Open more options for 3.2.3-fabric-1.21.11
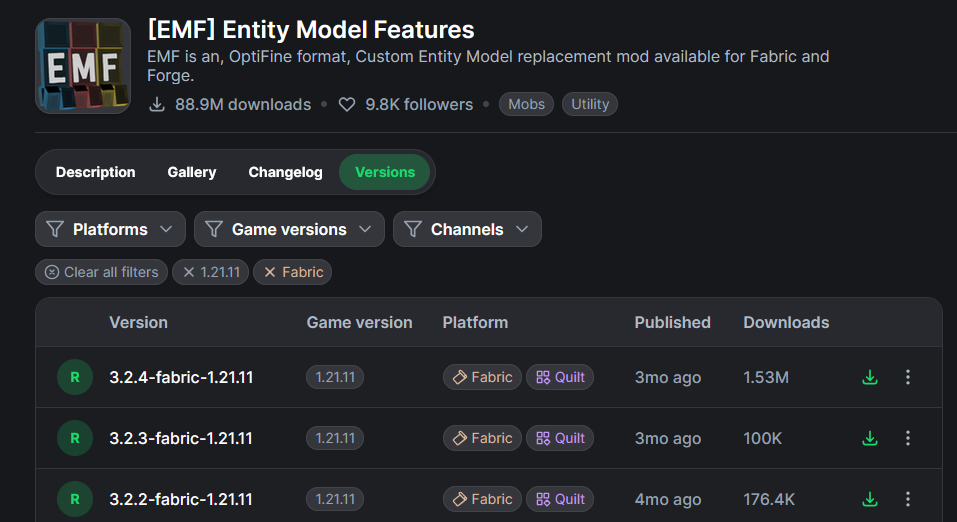The height and width of the screenshot is (522, 957). coord(908,438)
